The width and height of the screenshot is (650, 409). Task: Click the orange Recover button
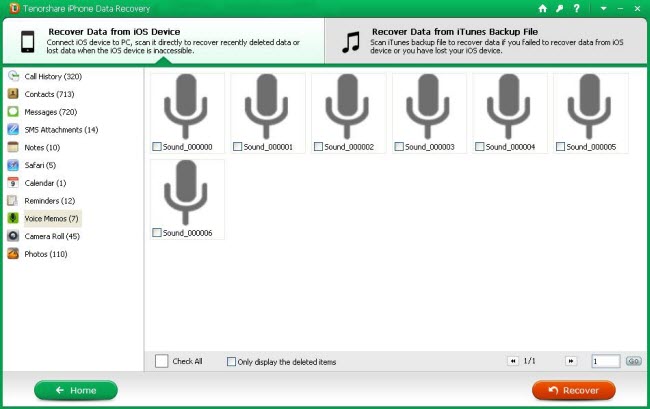tap(574, 390)
